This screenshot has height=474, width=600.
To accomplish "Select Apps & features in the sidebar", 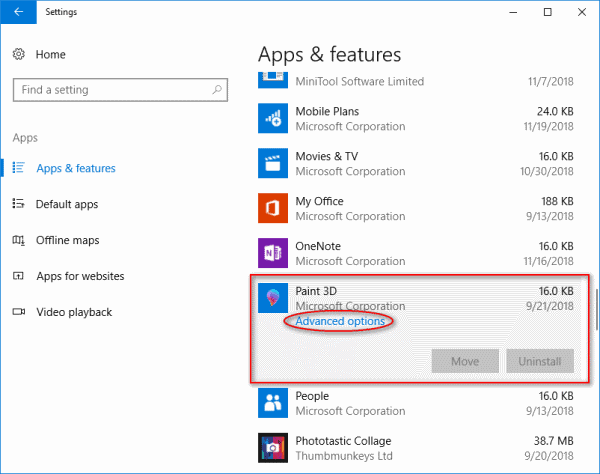I will pos(75,168).
